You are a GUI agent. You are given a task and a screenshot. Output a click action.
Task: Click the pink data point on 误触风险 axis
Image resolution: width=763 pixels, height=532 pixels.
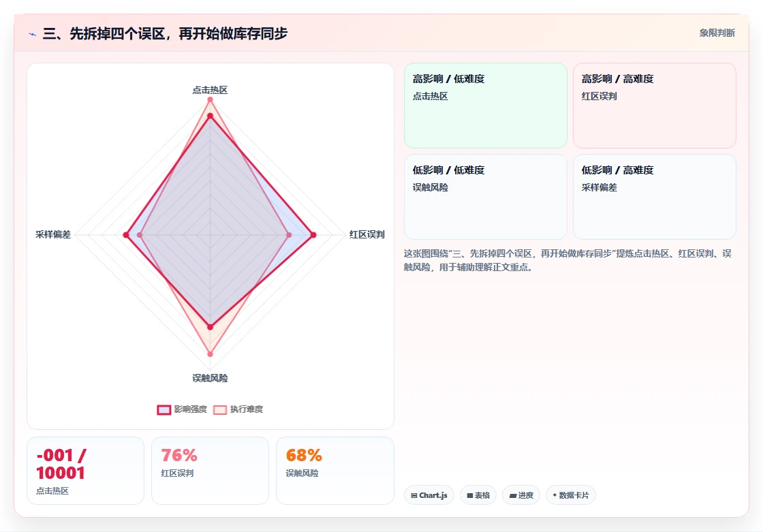click(x=211, y=354)
